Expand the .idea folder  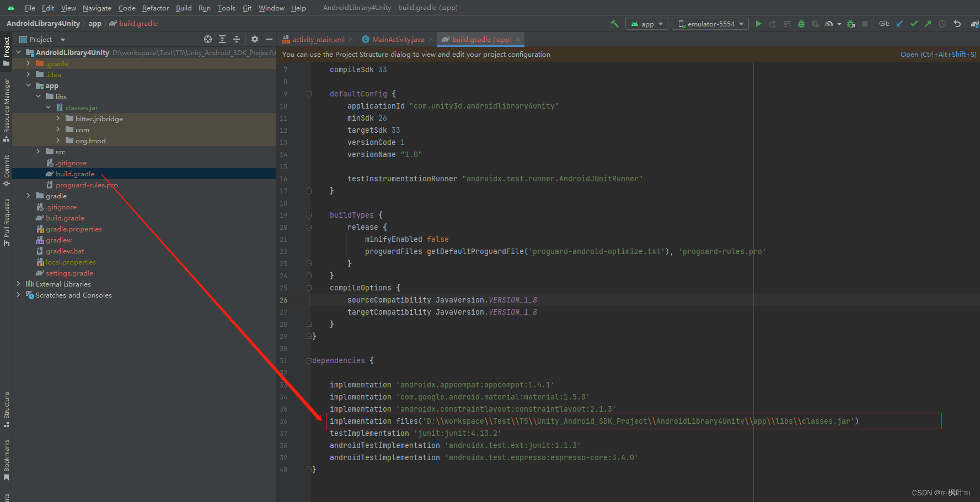[29, 74]
